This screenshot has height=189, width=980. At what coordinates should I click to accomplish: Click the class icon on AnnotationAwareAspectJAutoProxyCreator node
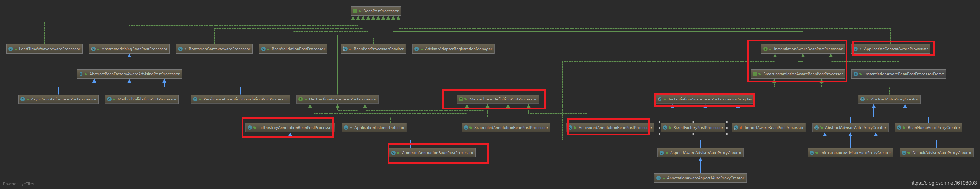click(x=659, y=178)
